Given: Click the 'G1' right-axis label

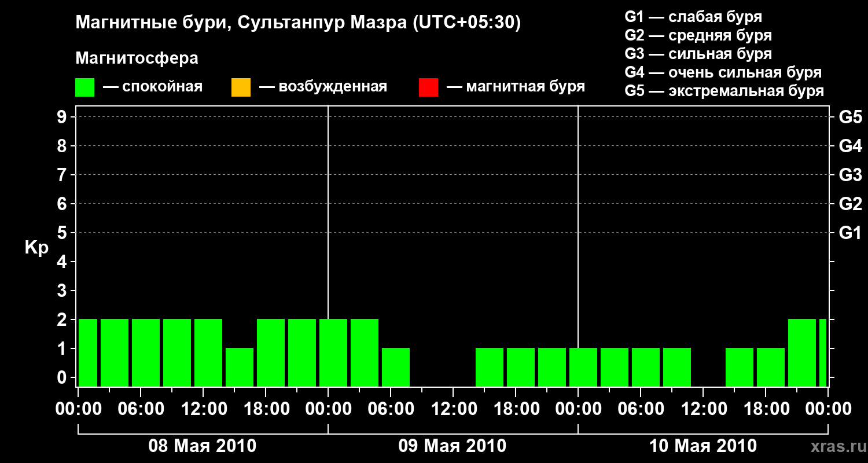Looking at the screenshot, I should click(850, 233).
